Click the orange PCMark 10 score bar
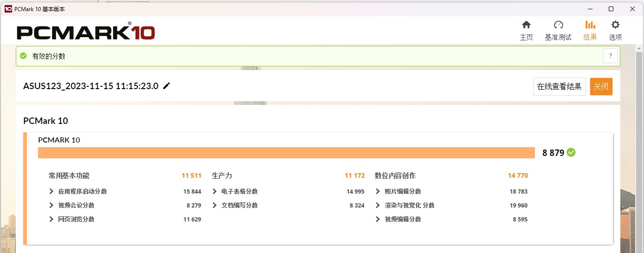 (286, 153)
